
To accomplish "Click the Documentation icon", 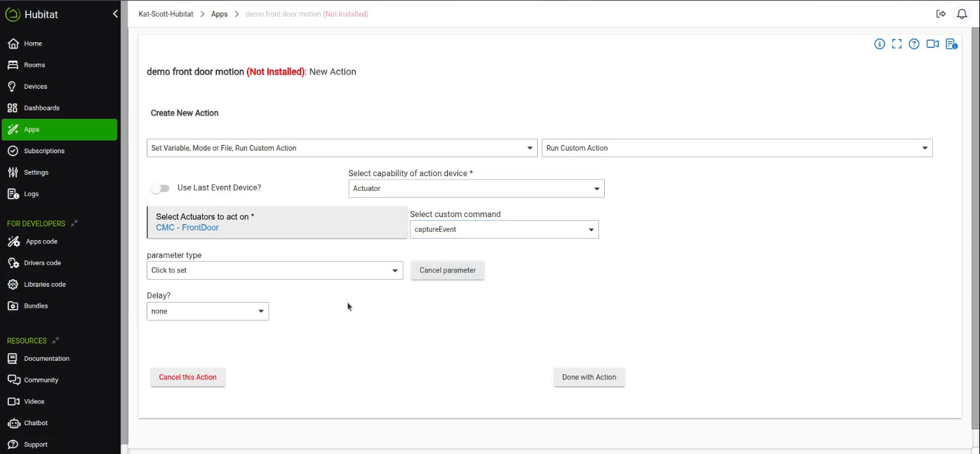I will [x=13, y=358].
